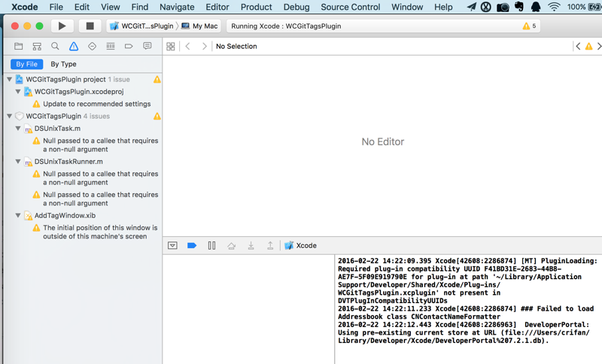Hide the debug area toggle icon
This screenshot has width=602, height=364.
pos(173,245)
